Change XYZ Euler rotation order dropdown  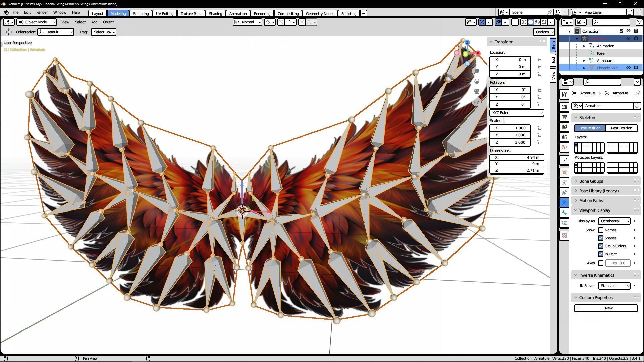(517, 113)
